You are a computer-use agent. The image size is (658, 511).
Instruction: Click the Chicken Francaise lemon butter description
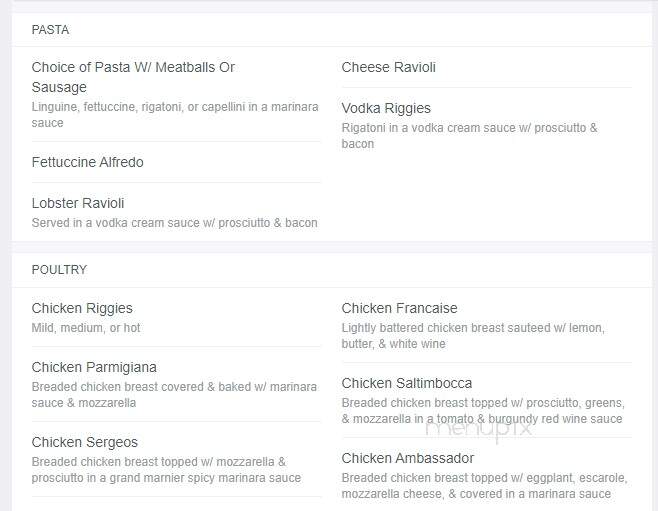pos(473,336)
